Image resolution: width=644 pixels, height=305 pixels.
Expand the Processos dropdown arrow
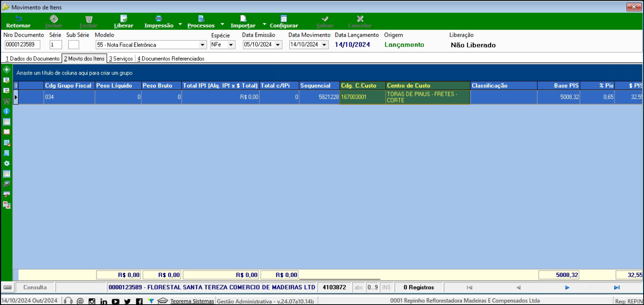(222, 24)
